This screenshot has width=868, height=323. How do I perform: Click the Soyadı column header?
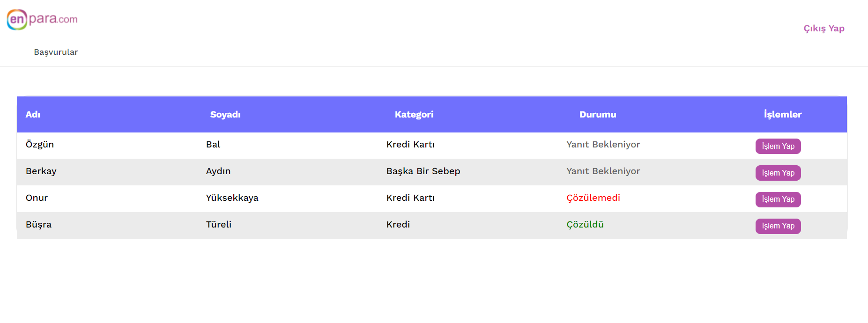pos(225,114)
